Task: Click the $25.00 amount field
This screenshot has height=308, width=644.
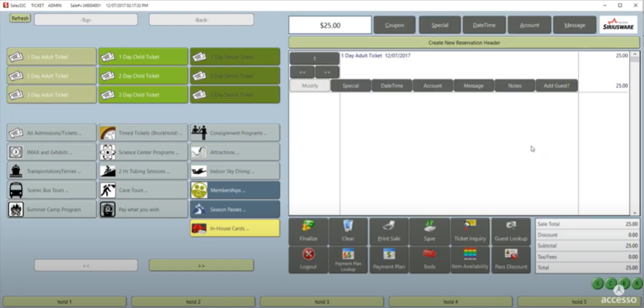Action: pyautogui.click(x=330, y=25)
